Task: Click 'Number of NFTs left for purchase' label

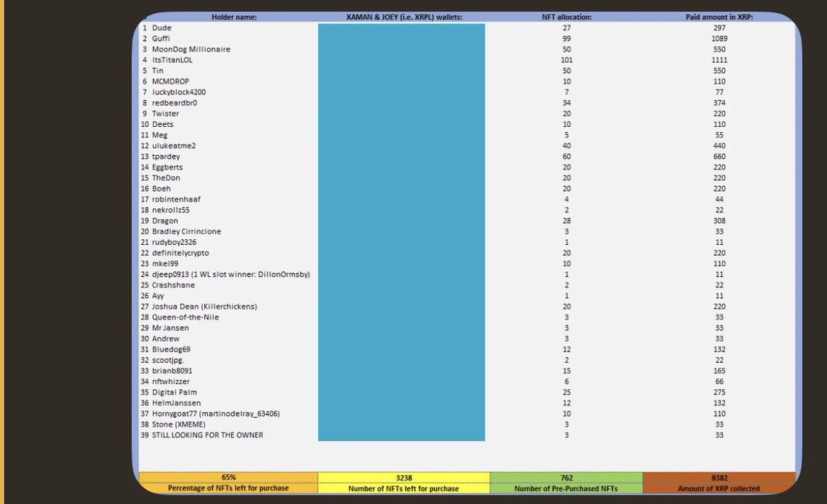Action: (403, 489)
